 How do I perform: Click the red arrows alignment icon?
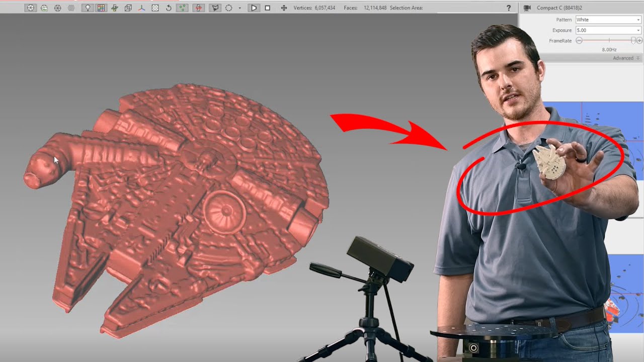[199, 8]
